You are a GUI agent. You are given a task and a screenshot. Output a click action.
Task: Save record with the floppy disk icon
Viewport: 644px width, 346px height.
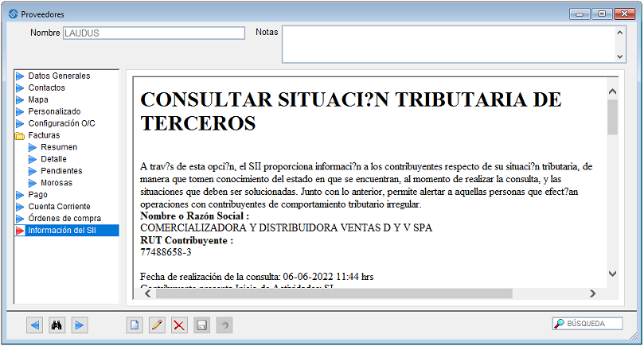[x=201, y=325]
